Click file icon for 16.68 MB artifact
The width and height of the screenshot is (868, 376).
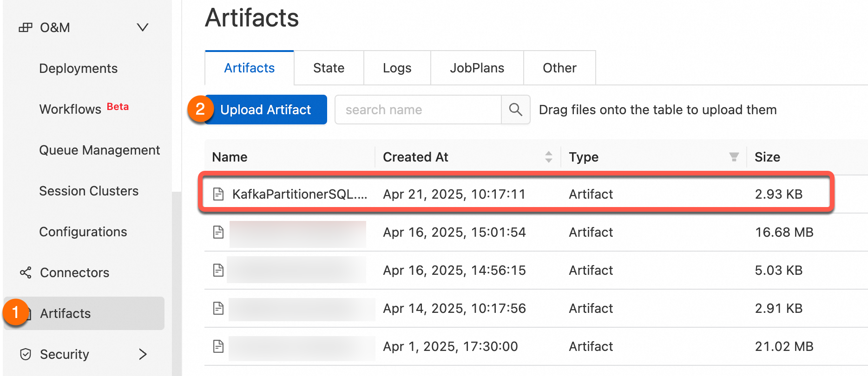218,232
